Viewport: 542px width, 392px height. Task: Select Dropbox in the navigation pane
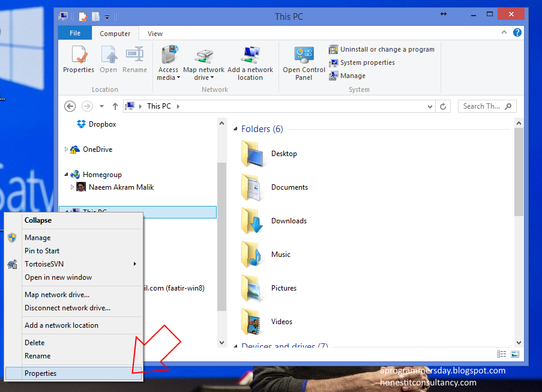click(x=97, y=124)
